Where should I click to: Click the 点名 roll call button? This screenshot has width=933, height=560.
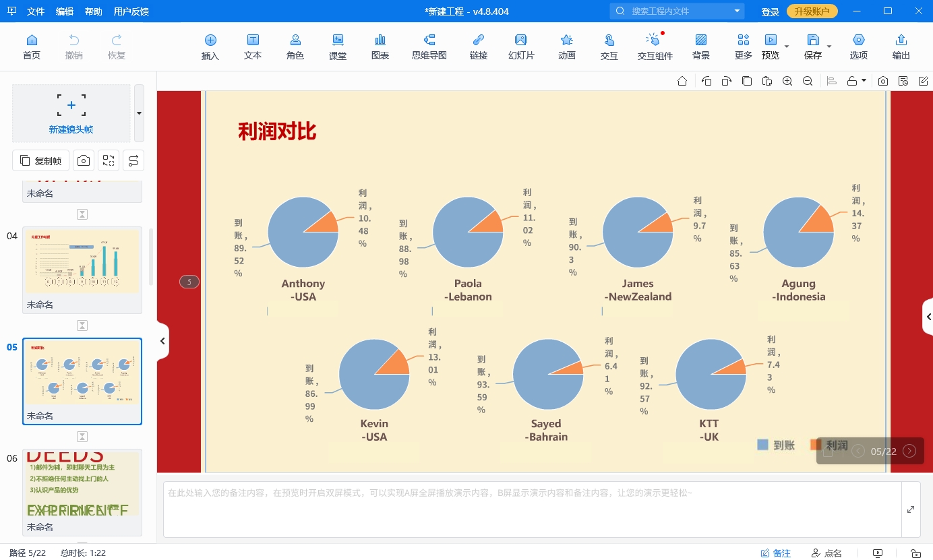[826, 553]
